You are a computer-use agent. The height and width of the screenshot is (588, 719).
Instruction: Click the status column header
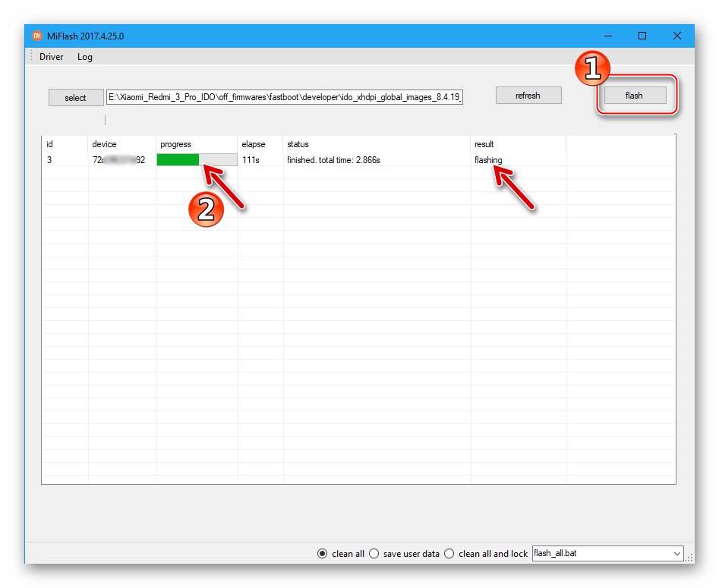377,144
